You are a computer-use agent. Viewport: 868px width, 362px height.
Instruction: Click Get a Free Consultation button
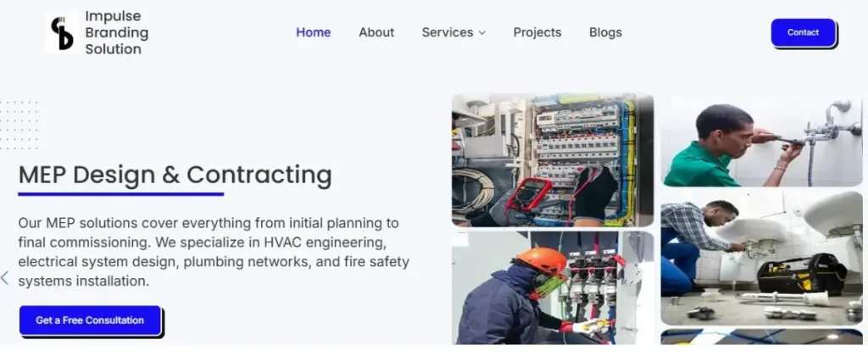tap(90, 320)
